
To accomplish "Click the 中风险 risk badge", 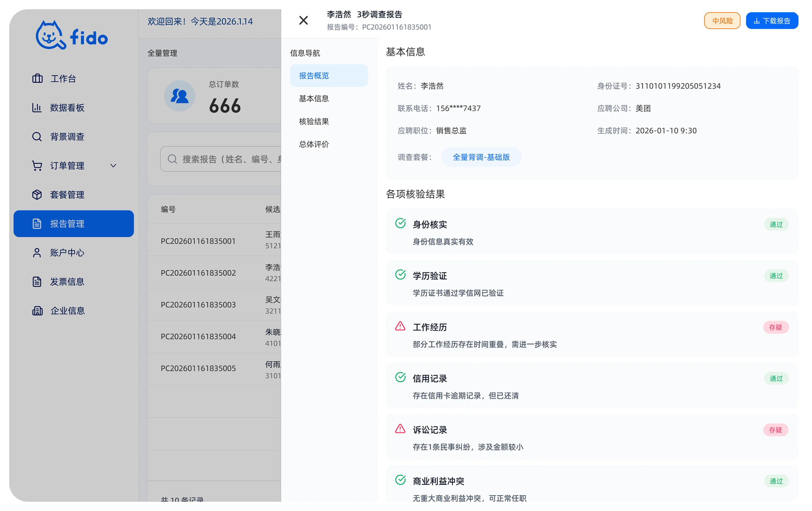I will coord(722,21).
